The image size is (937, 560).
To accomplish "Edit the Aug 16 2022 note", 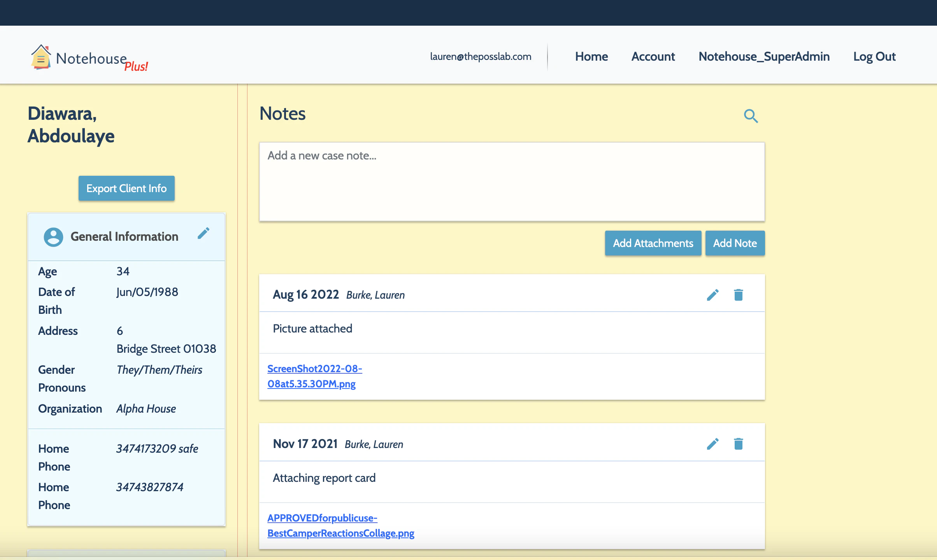I will pos(712,295).
